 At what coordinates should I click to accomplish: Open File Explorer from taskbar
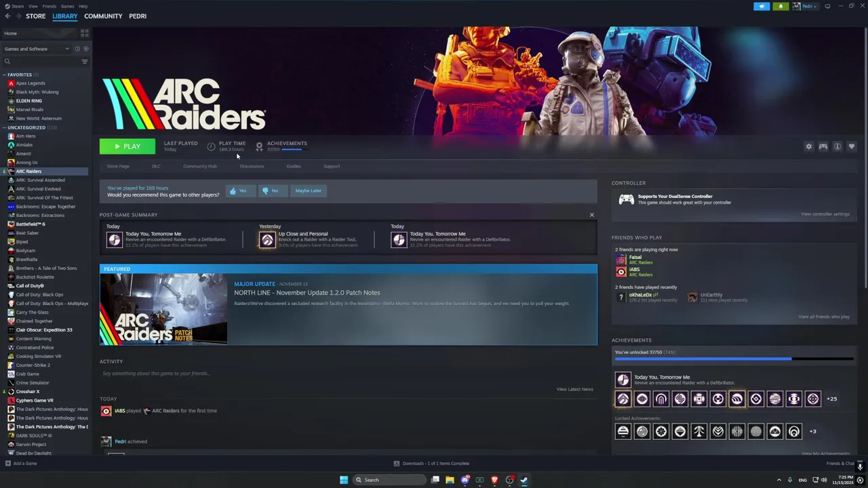[450, 480]
